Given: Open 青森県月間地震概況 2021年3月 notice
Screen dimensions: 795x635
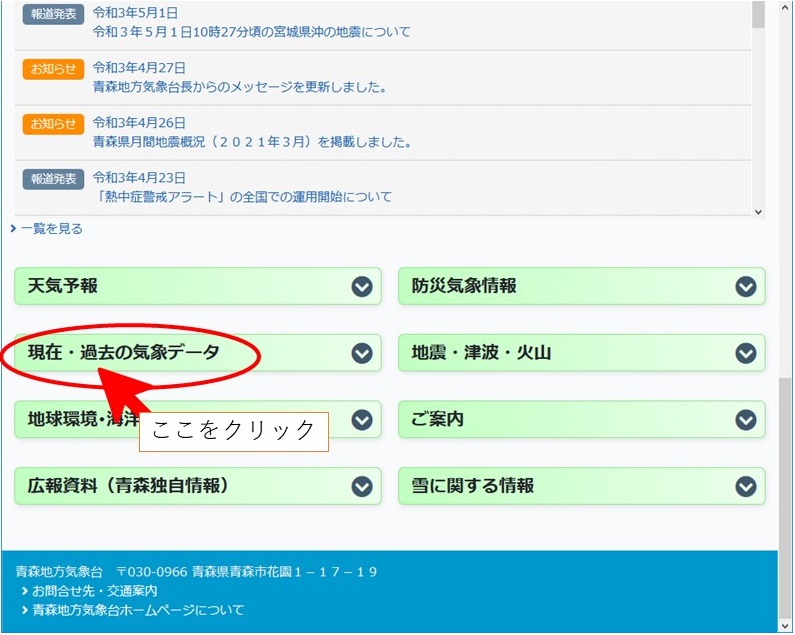Looking at the screenshot, I should (251, 142).
